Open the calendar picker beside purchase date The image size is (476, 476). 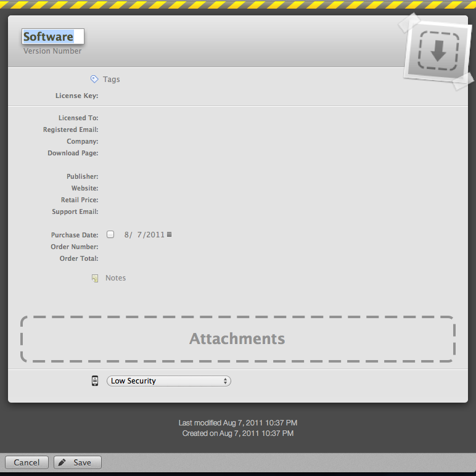pyautogui.click(x=170, y=234)
